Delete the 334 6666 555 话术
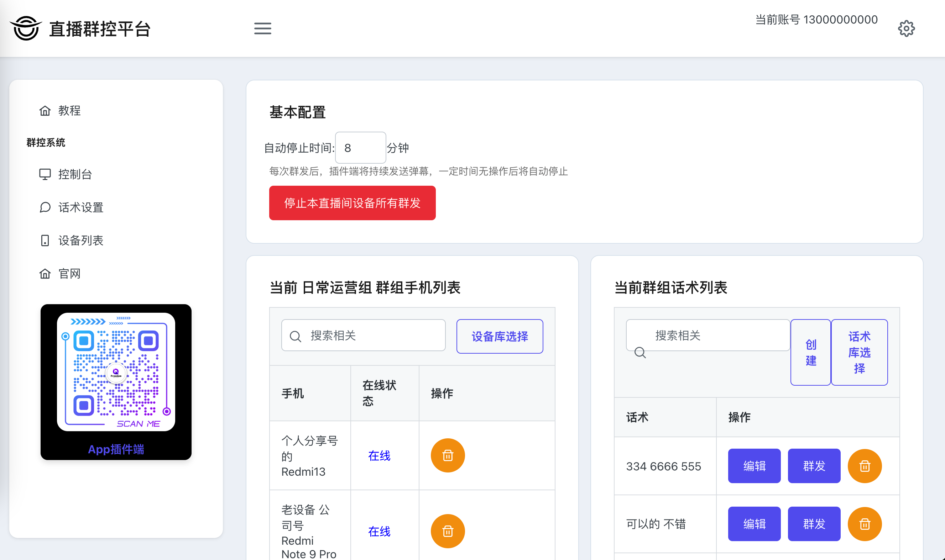 point(865,466)
